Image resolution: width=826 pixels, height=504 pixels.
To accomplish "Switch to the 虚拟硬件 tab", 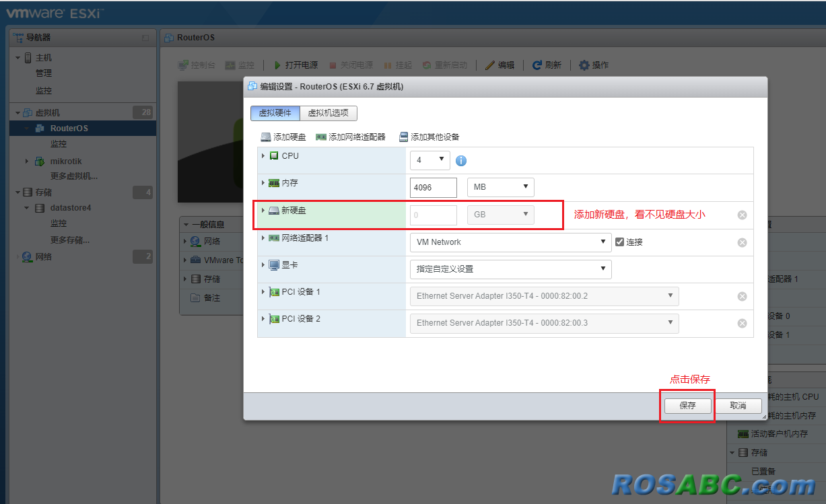I will click(x=275, y=113).
